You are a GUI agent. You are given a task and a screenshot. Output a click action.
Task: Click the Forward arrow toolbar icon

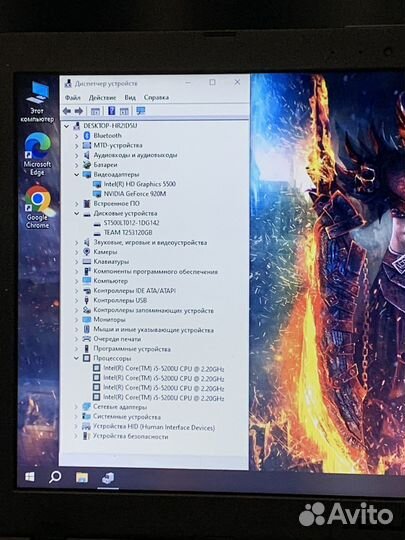click(x=79, y=111)
